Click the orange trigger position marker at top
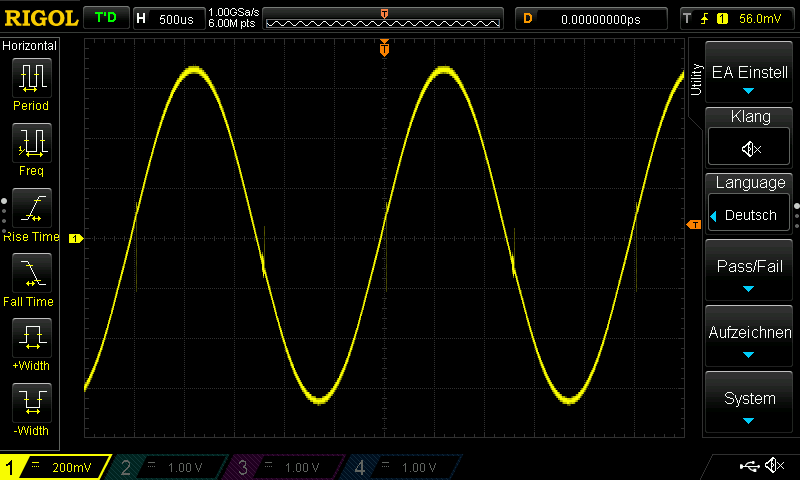The width and height of the screenshot is (800, 480). [x=385, y=48]
